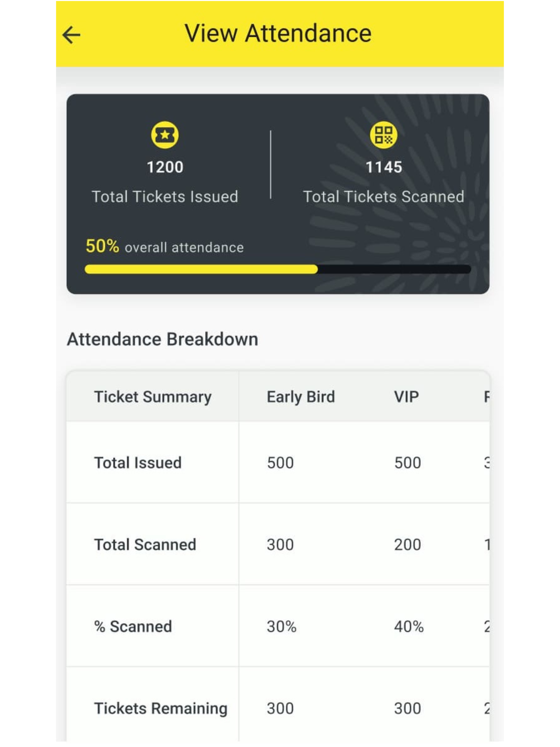Select Total Tickets Issued label
This screenshot has width=560, height=747.
(x=165, y=197)
